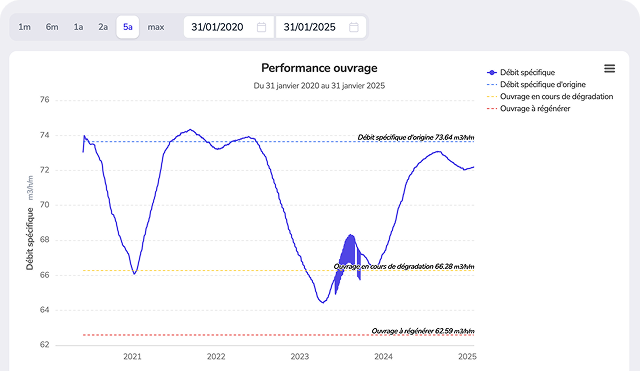Select the max time range

click(x=156, y=27)
